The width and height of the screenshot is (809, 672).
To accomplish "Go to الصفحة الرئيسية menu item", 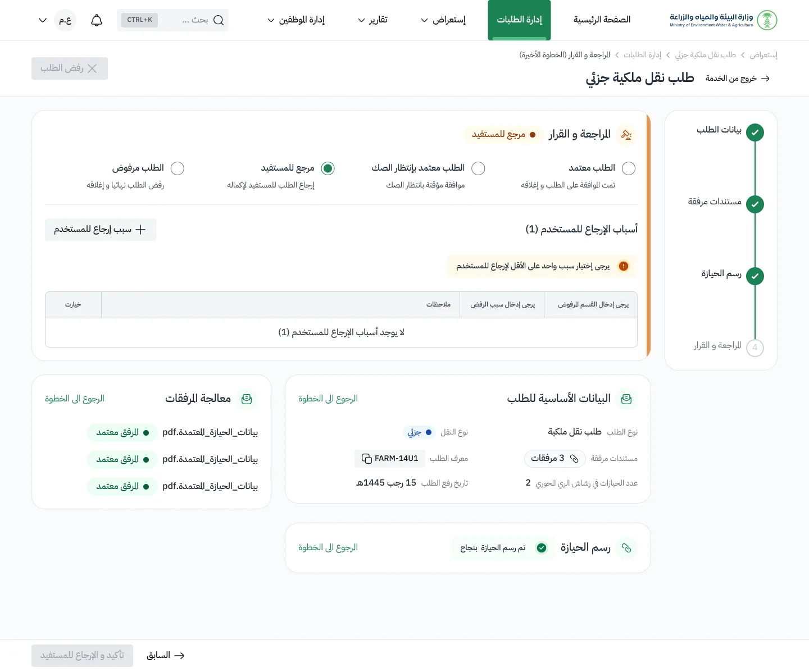I will point(602,20).
